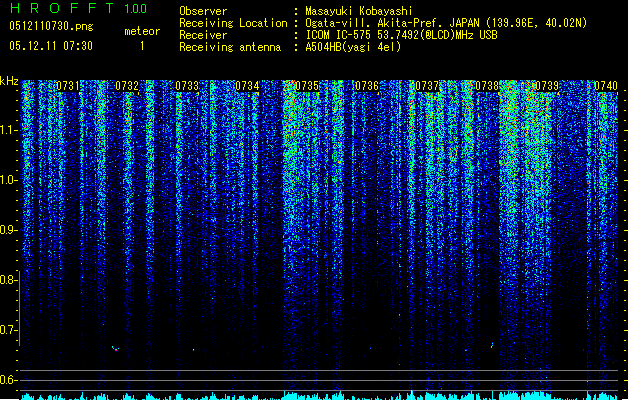Click the antenna A504HB(yagi 4el) text

coord(353,47)
